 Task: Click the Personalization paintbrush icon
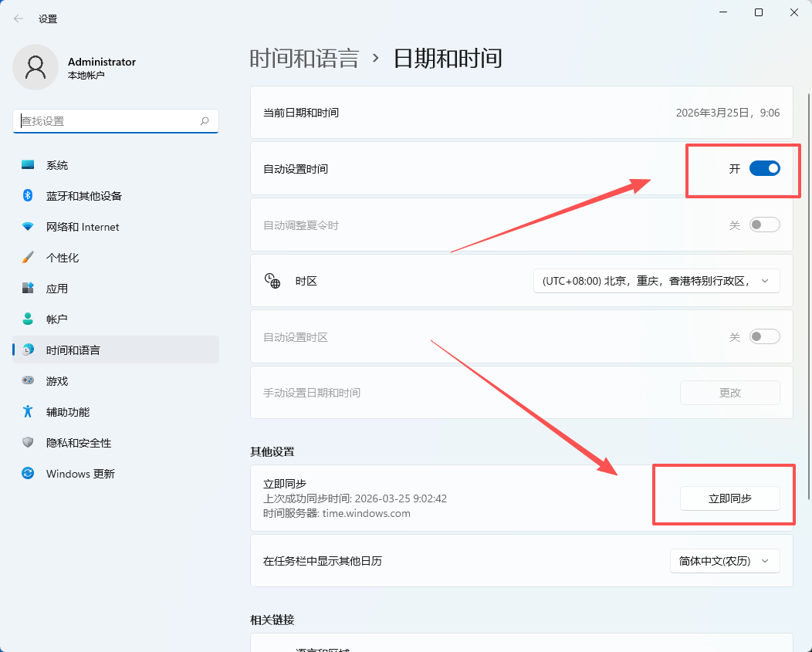coord(28,258)
